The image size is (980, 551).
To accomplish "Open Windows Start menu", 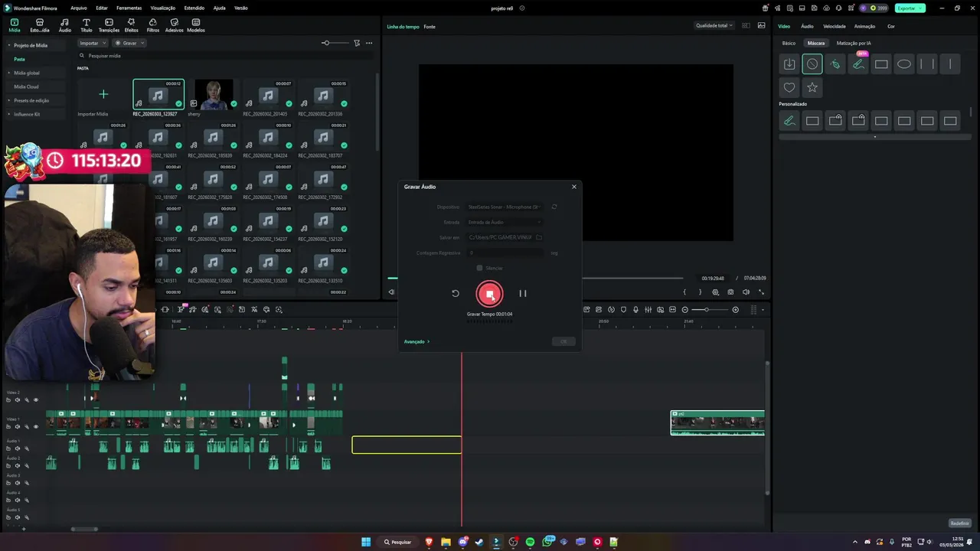I will tap(366, 542).
